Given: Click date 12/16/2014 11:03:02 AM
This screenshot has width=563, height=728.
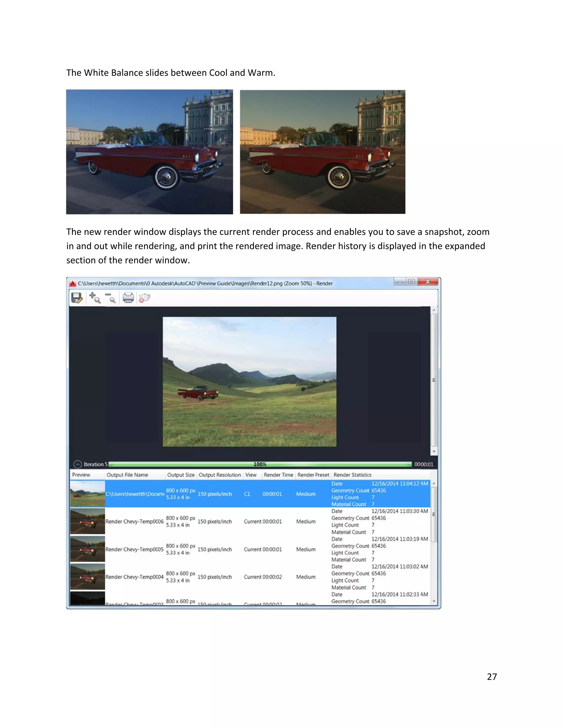Looking at the screenshot, I should [x=399, y=566].
